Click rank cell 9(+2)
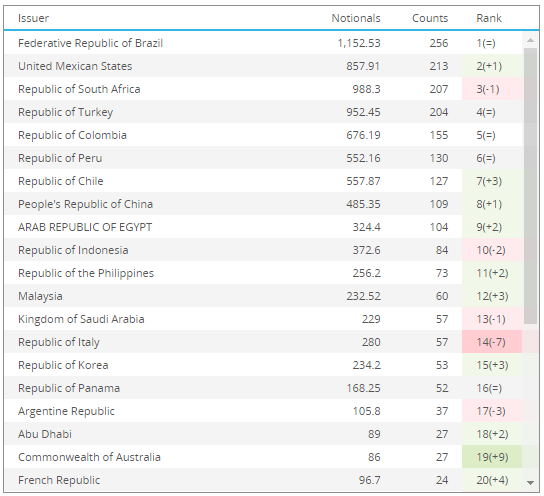This screenshot has width=544, height=496. (492, 227)
